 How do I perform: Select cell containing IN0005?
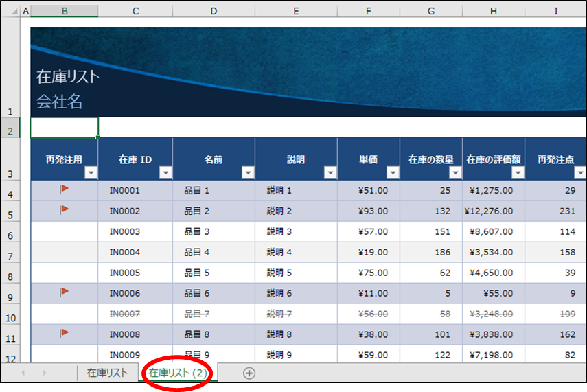coord(135,273)
